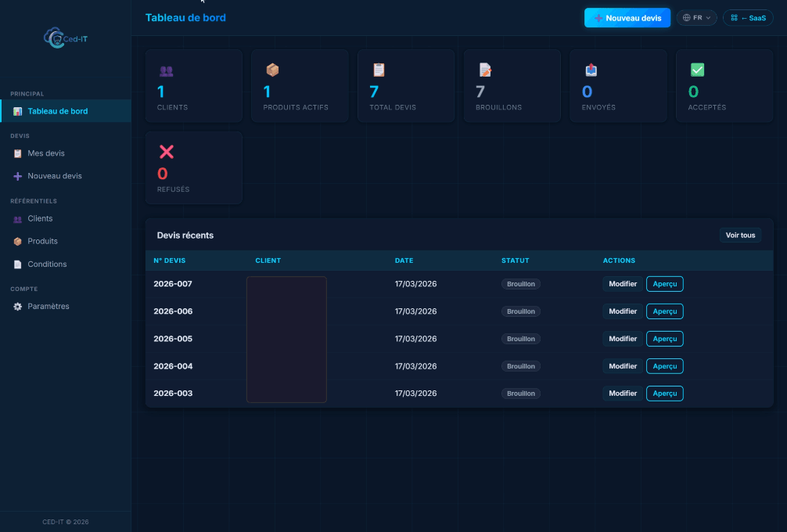Screen dimensions: 787x532
Task: Click the Conditions document icon
Action: tap(17, 264)
